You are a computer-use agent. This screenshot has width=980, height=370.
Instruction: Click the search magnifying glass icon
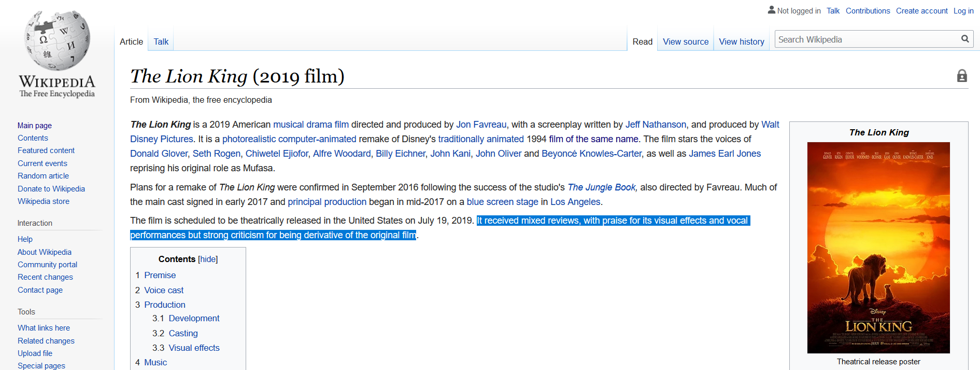click(x=964, y=39)
